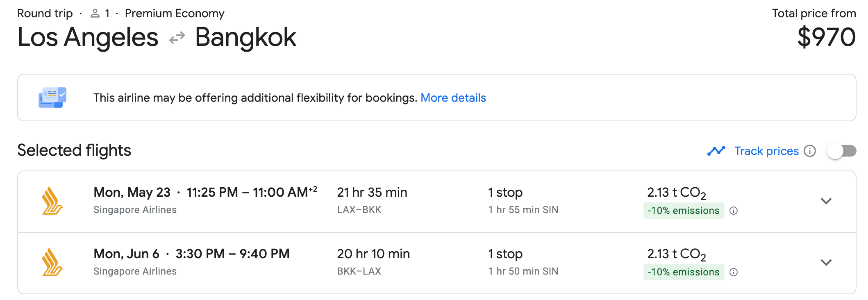Open the Track prices info icon

809,151
